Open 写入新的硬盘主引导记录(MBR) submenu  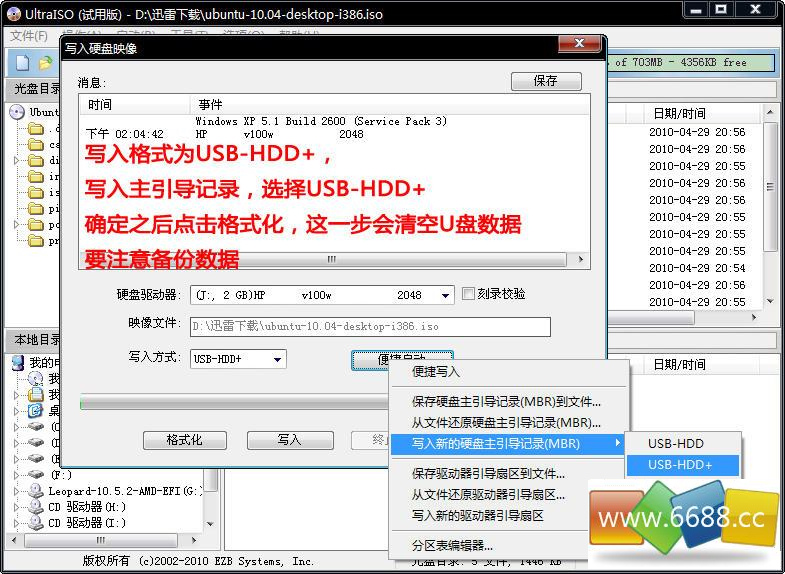point(507,443)
